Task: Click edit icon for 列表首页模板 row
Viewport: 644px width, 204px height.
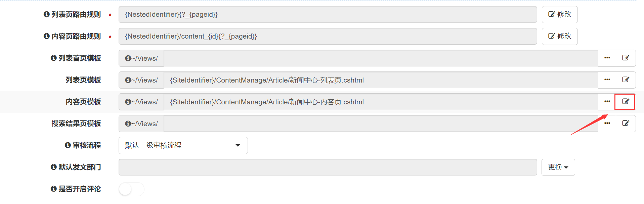Action: (625, 58)
